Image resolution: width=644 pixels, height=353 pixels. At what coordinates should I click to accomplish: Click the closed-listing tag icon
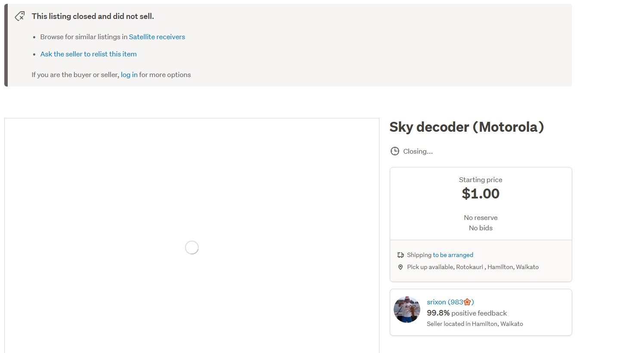(x=20, y=16)
